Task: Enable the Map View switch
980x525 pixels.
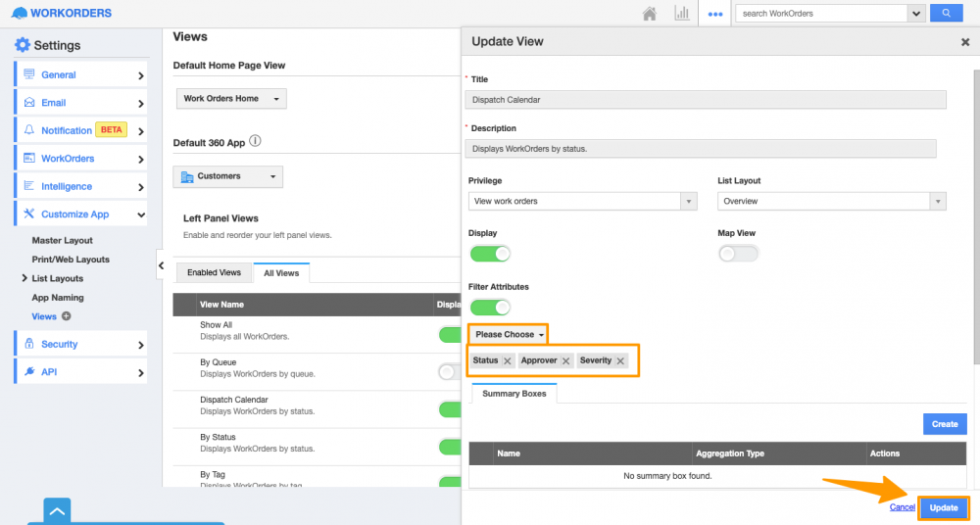Action: click(x=738, y=254)
